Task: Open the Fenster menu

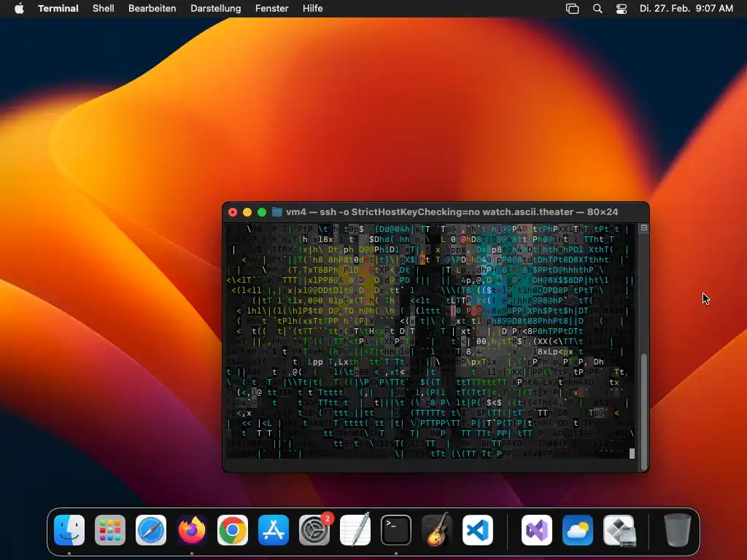Action: (271, 8)
